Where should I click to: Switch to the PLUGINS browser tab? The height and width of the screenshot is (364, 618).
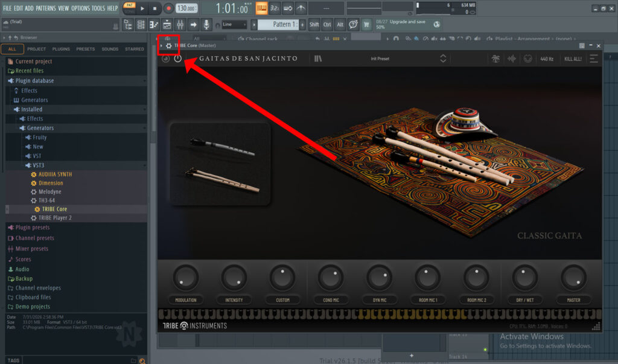[x=61, y=49]
